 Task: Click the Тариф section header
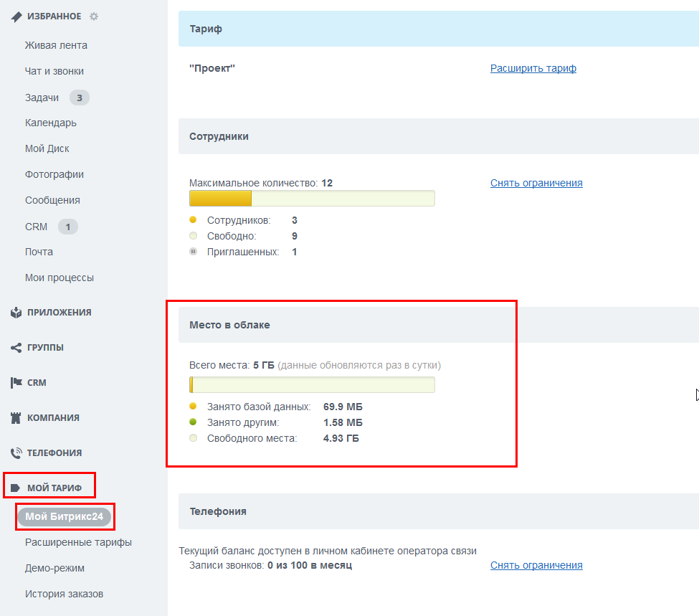(x=439, y=29)
